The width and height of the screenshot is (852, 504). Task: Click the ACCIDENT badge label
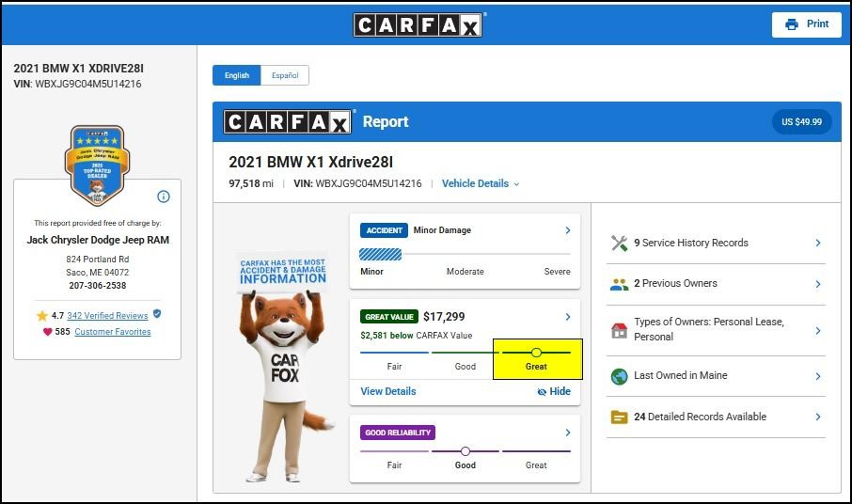(x=384, y=230)
